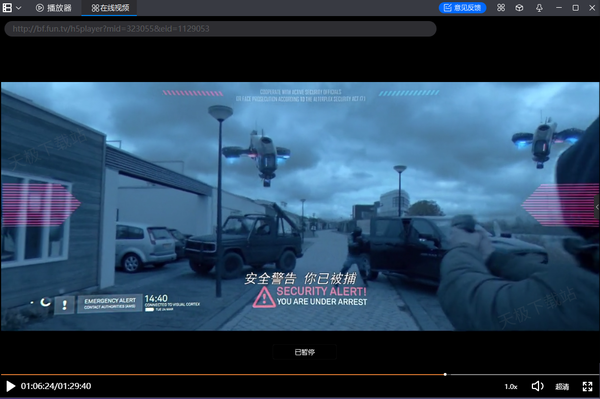Switch to the 播放器 tab

click(x=54, y=8)
